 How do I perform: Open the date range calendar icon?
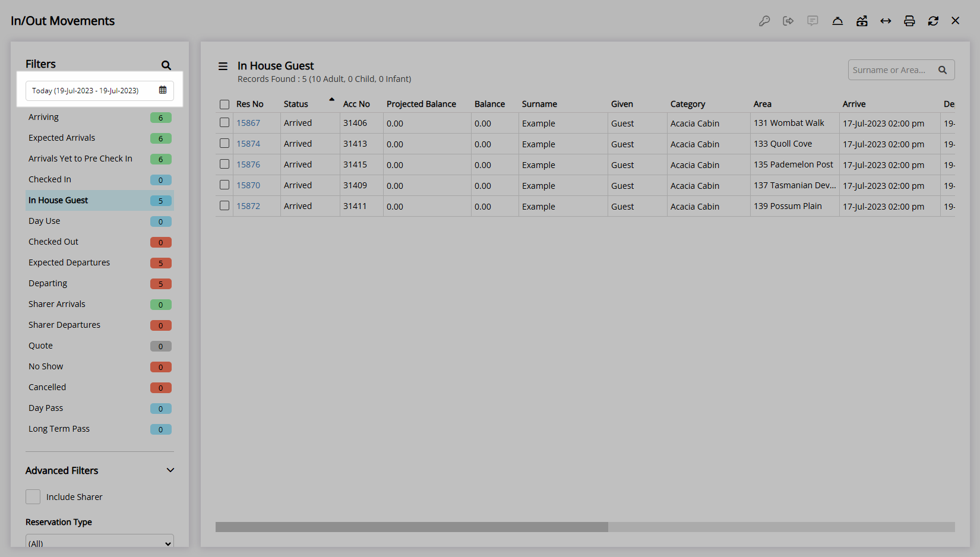(163, 90)
